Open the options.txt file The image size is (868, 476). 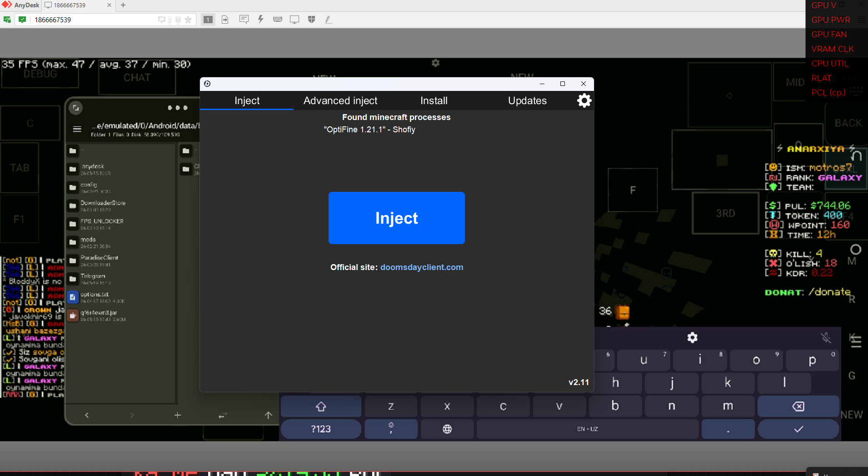(120, 297)
